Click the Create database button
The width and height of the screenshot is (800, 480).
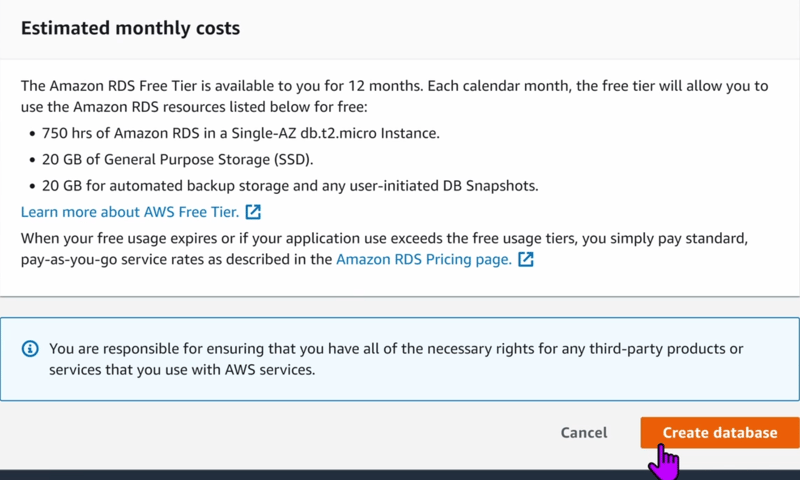click(720, 433)
